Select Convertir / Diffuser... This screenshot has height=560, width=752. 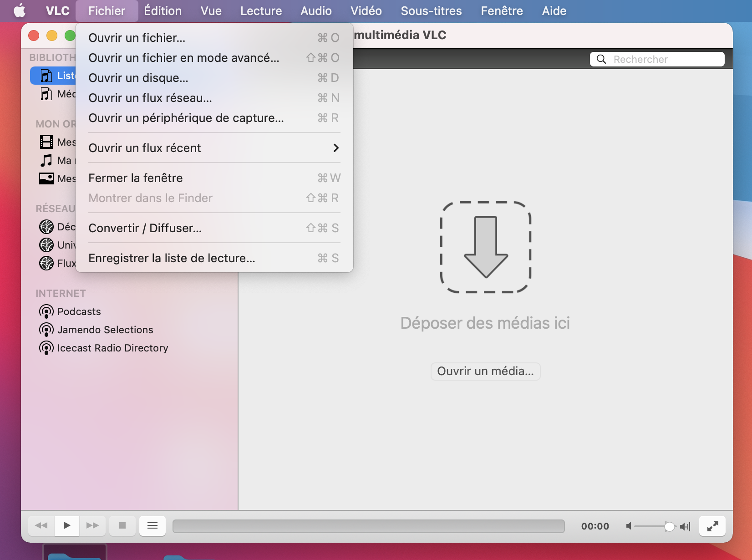click(214, 228)
